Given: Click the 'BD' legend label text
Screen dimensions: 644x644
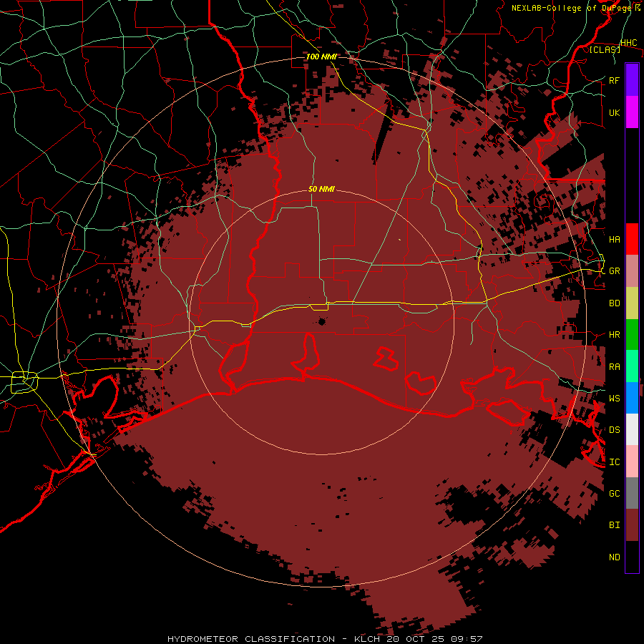Looking at the screenshot, I should [614, 303].
